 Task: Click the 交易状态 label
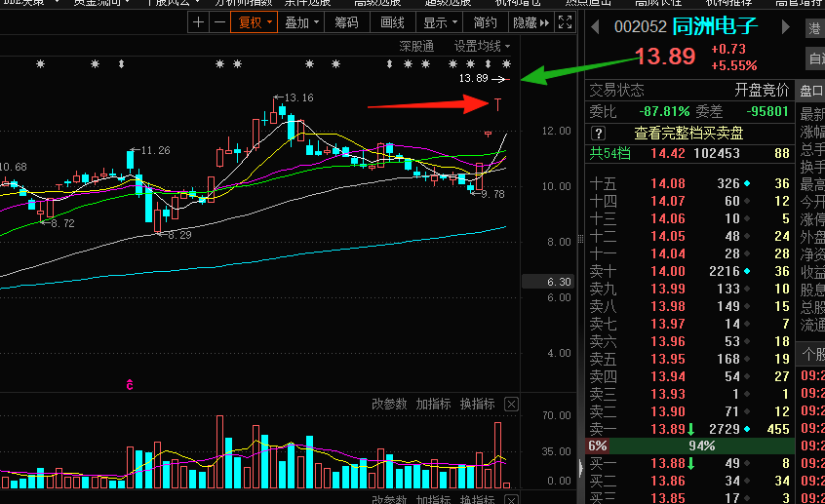tap(616, 91)
